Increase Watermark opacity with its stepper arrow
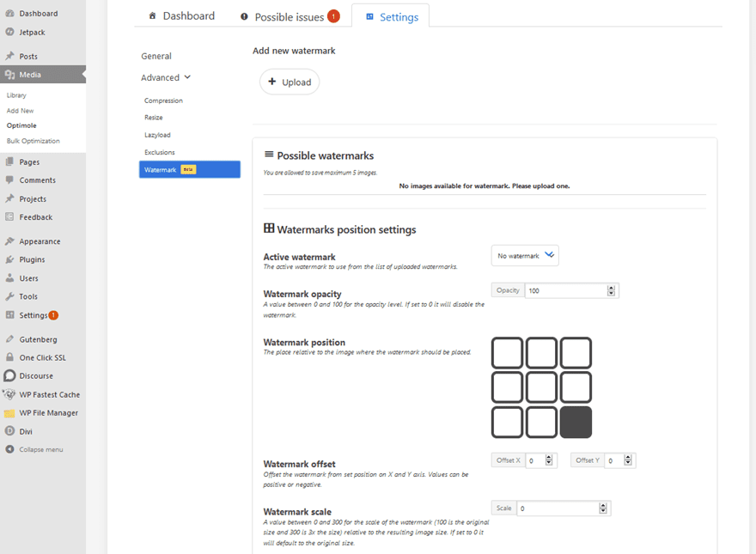Screen dimensions: 756x554 pyautogui.click(x=611, y=287)
